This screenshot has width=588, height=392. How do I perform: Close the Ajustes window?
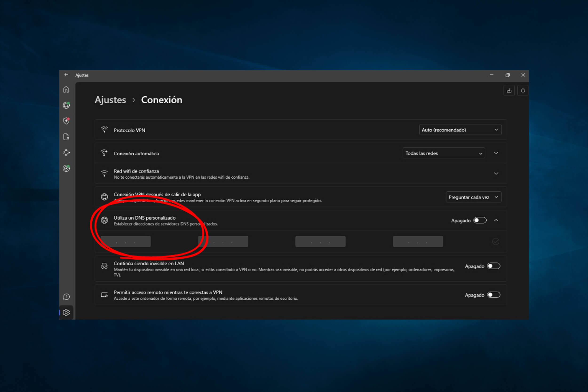tap(523, 75)
